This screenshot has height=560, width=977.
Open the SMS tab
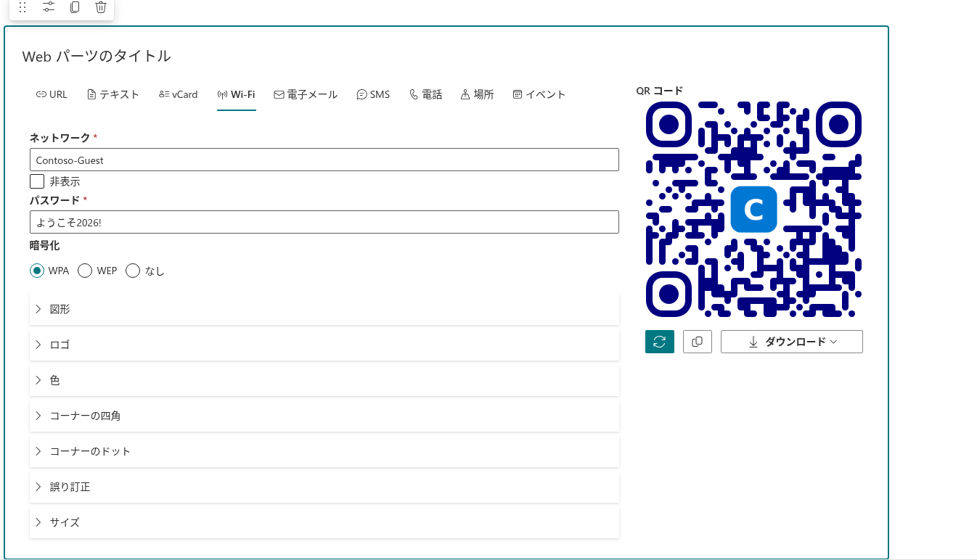[x=373, y=94]
